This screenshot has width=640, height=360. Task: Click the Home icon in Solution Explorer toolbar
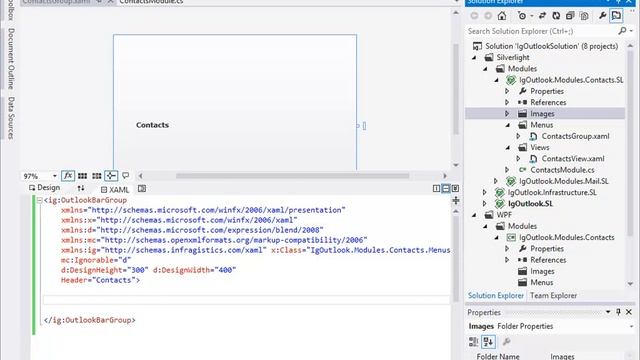tap(502, 16)
